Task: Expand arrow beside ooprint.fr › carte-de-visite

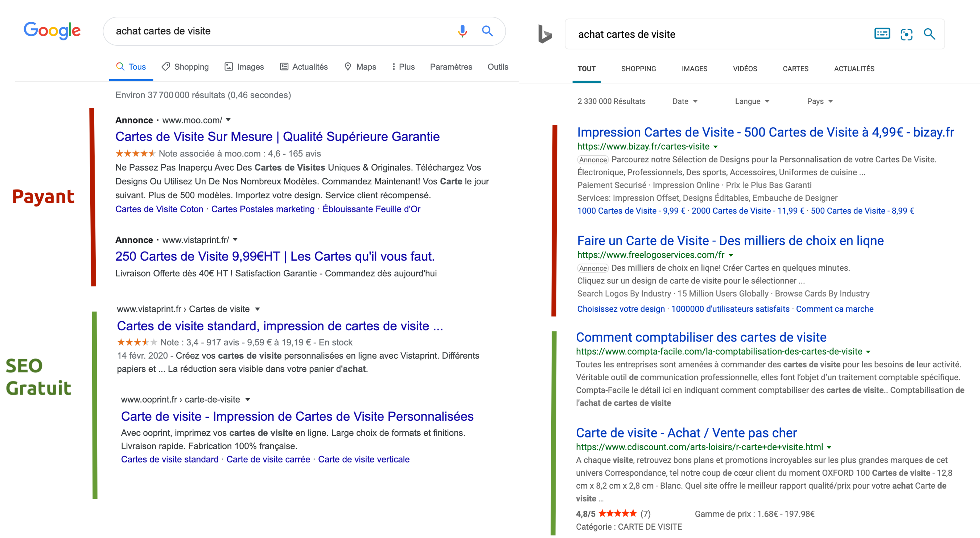Action: (x=248, y=400)
